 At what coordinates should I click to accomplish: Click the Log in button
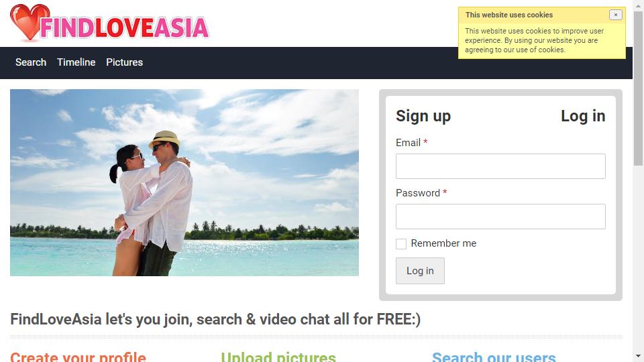[x=420, y=271]
